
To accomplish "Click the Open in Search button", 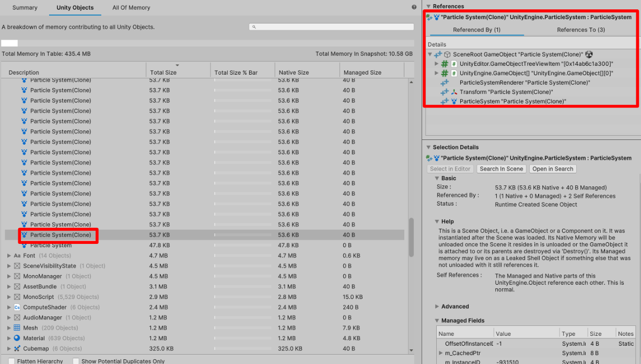I will (553, 169).
